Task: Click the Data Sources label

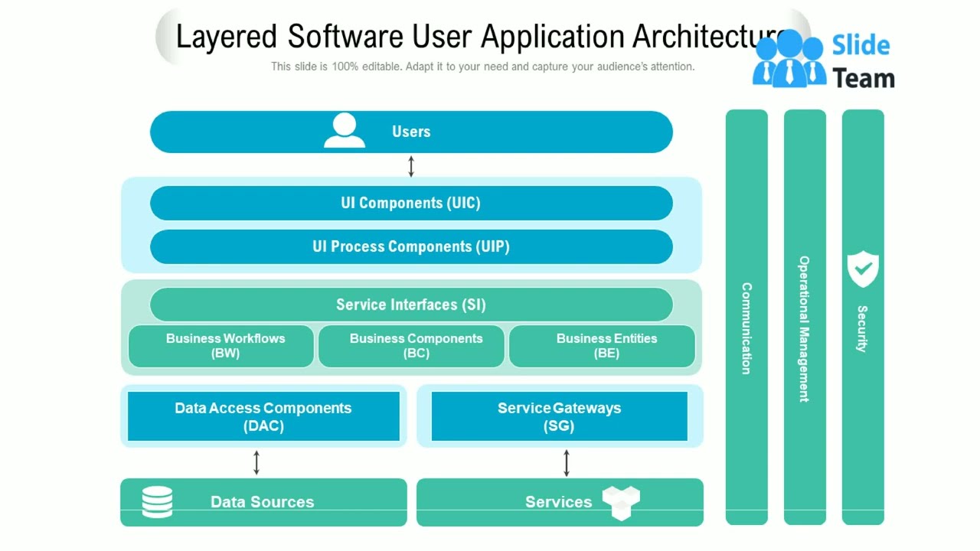Action: tap(263, 502)
